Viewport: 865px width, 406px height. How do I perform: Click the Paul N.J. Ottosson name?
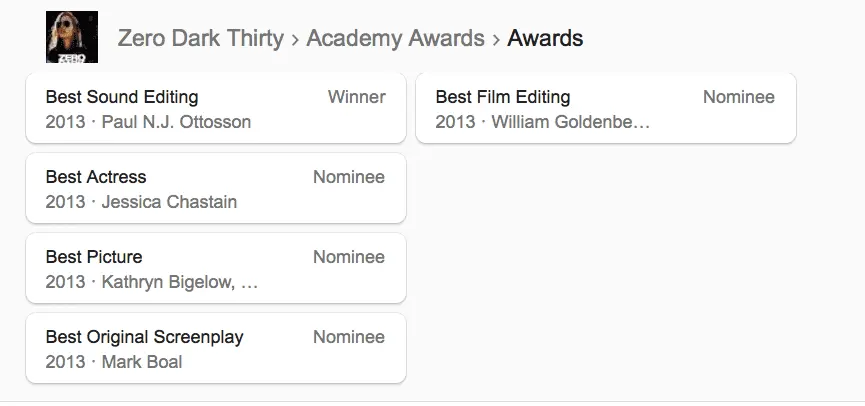coord(176,122)
